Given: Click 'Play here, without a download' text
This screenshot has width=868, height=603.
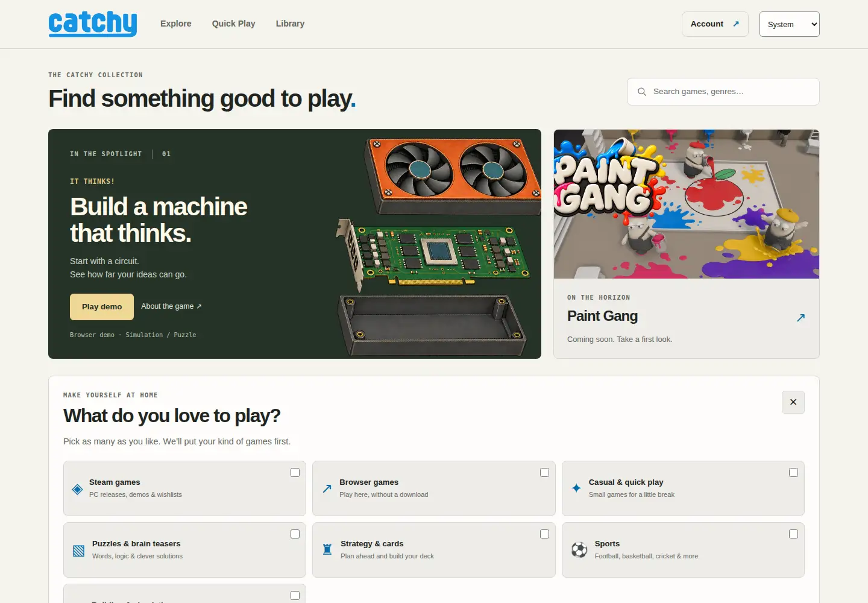Looking at the screenshot, I should pos(384,494).
